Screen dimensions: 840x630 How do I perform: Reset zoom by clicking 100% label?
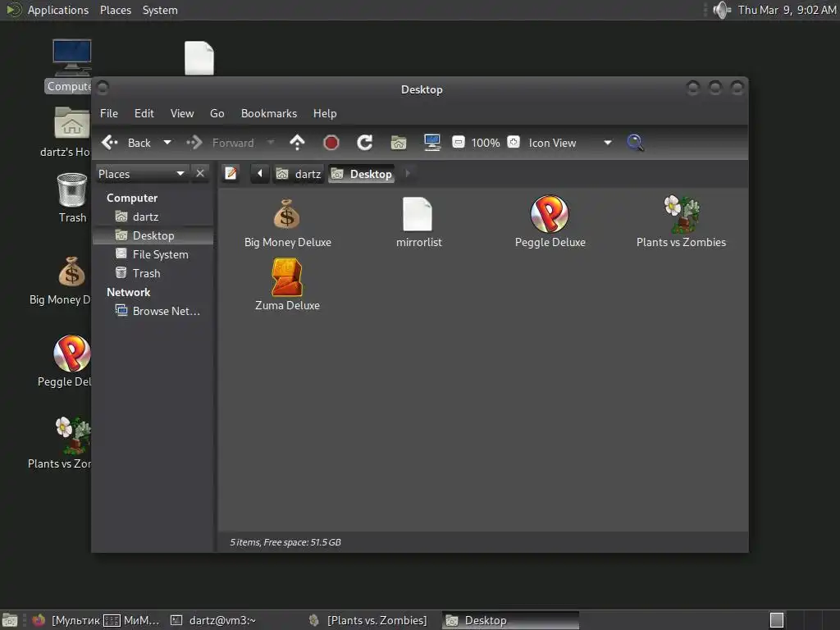click(x=486, y=143)
